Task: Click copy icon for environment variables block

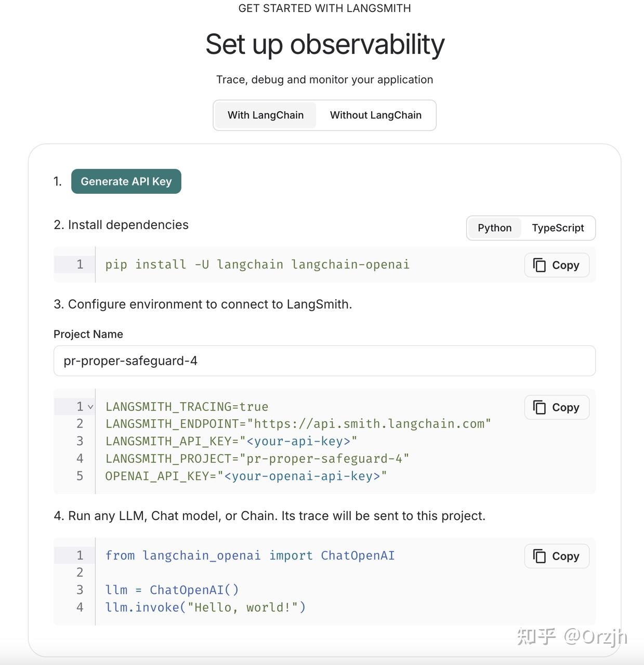Action: [x=540, y=407]
